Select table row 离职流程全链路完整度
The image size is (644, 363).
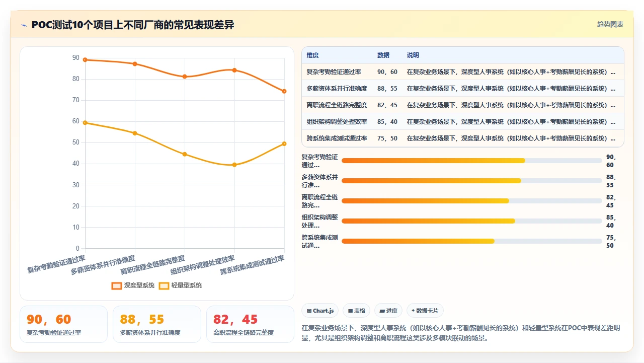[x=462, y=105]
